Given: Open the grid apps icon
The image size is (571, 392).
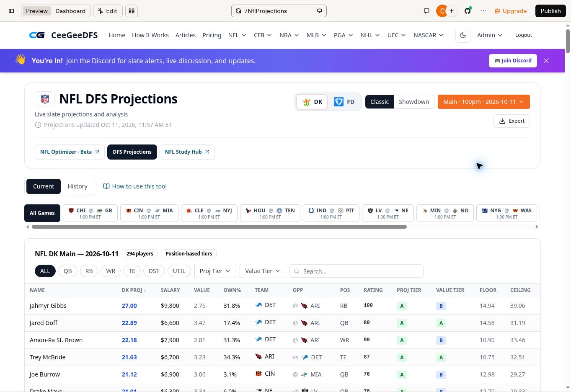Looking at the screenshot, I should click(x=132, y=11).
